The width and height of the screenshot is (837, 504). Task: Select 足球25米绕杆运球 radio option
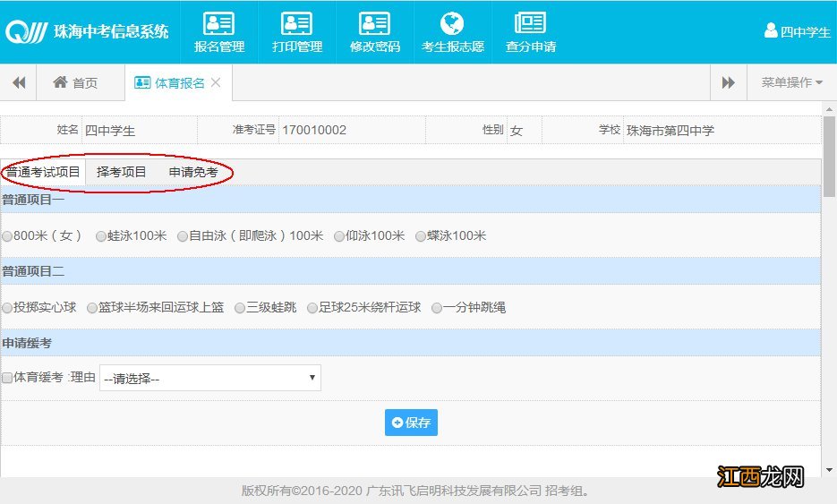312,308
